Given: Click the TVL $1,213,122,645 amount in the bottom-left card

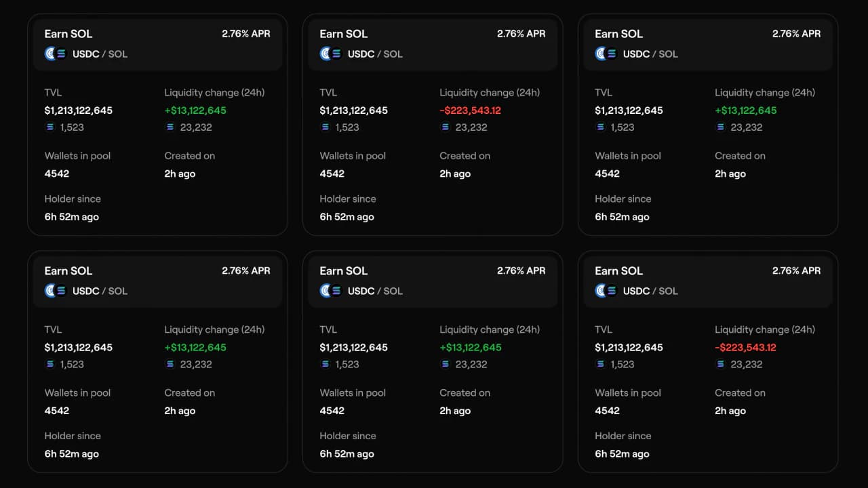Looking at the screenshot, I should click(79, 348).
